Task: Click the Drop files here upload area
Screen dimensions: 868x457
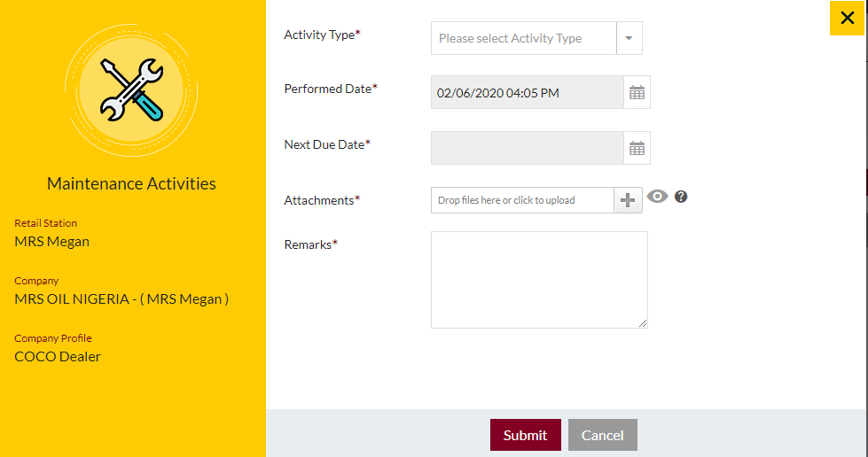Action: (x=522, y=200)
